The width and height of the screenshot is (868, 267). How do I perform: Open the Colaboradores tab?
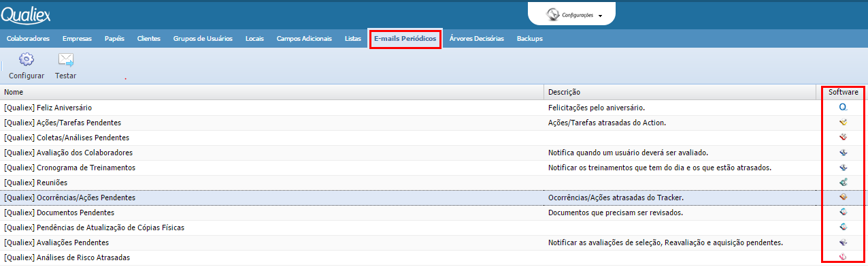pyautogui.click(x=28, y=39)
